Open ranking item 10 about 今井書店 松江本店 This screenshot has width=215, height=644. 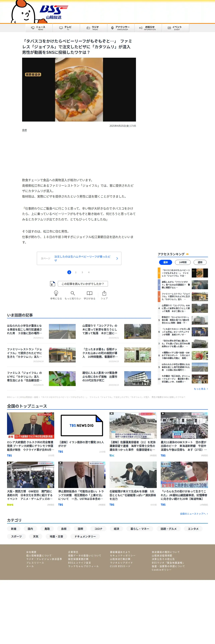183,379
